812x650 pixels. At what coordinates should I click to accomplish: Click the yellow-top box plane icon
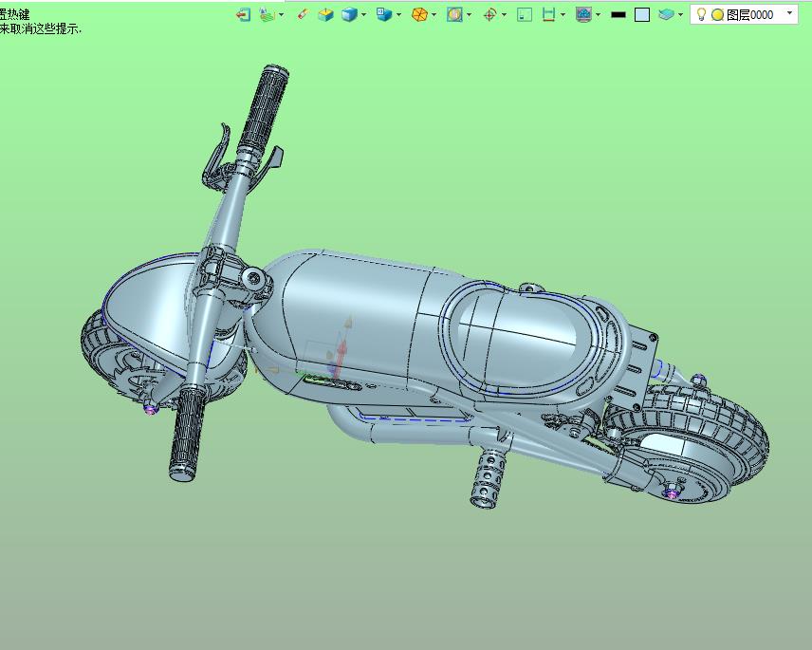(325, 14)
